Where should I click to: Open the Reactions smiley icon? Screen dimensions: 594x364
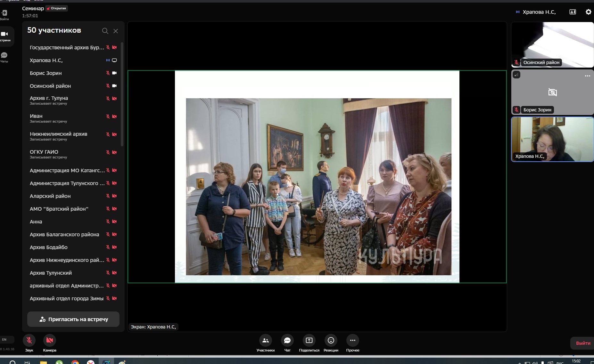point(331,340)
